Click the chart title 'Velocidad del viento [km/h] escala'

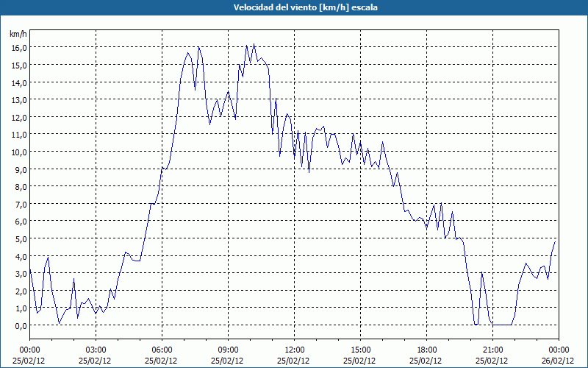click(305, 7)
